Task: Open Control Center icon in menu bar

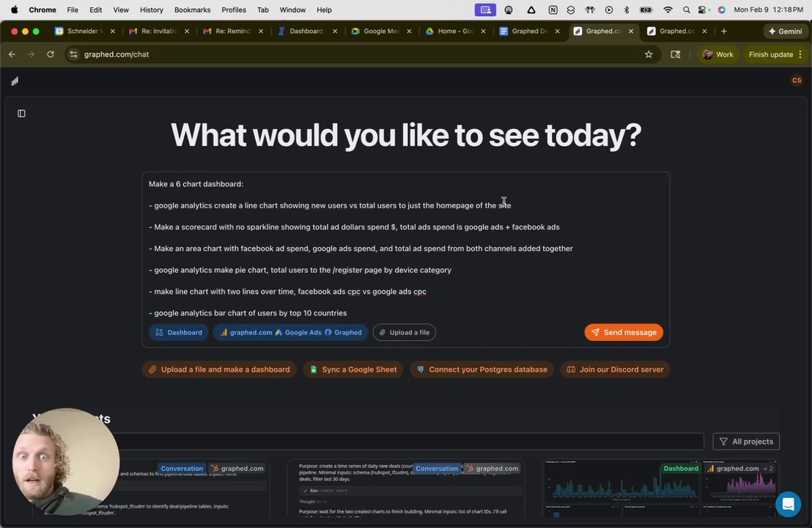Action: click(x=702, y=10)
